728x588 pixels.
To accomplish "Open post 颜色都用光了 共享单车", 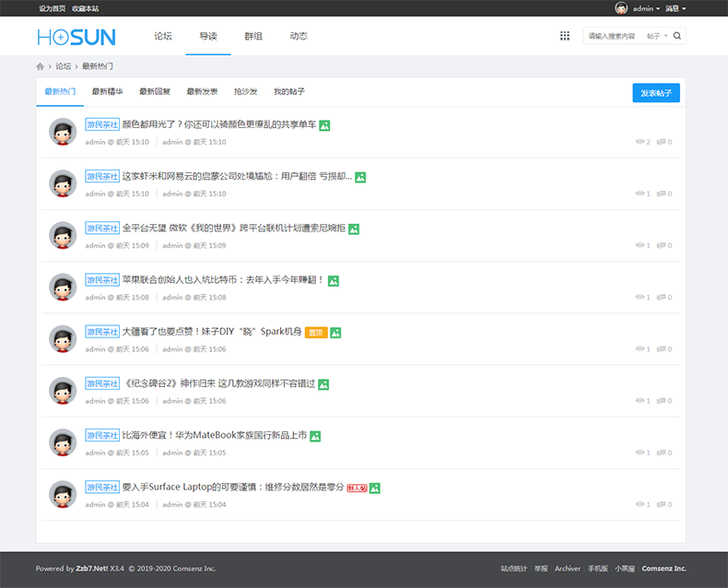I will coord(219,124).
